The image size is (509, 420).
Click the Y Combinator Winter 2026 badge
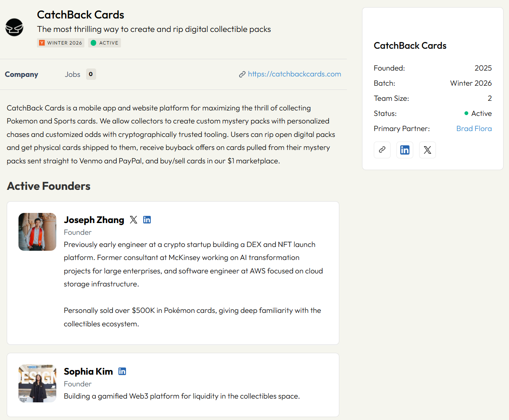(60, 43)
